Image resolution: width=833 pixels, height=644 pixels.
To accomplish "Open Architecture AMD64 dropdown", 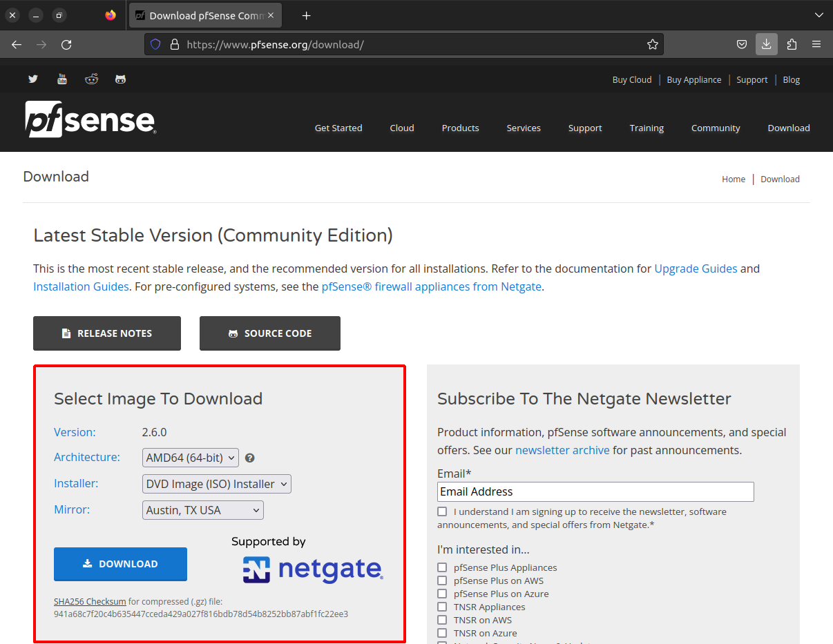I will tap(191, 458).
